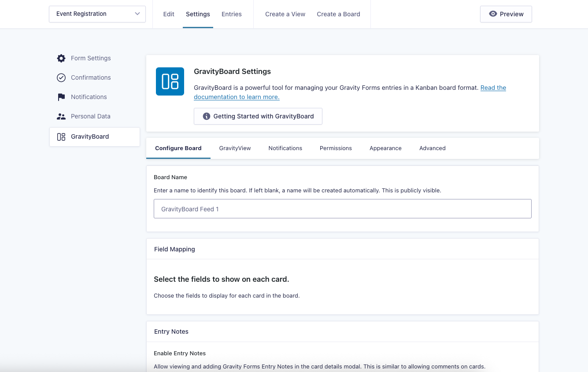Open the Advanced tab

click(x=433, y=148)
